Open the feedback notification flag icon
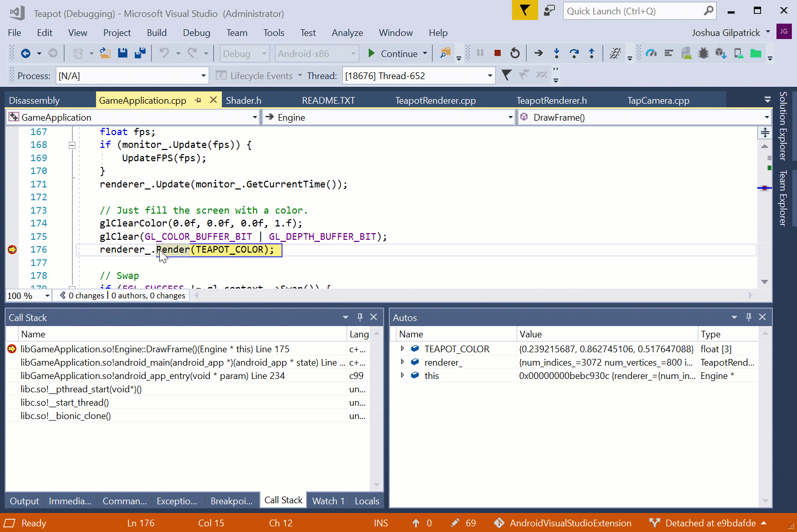Screen dimensions: 797x532 [x=525, y=10]
